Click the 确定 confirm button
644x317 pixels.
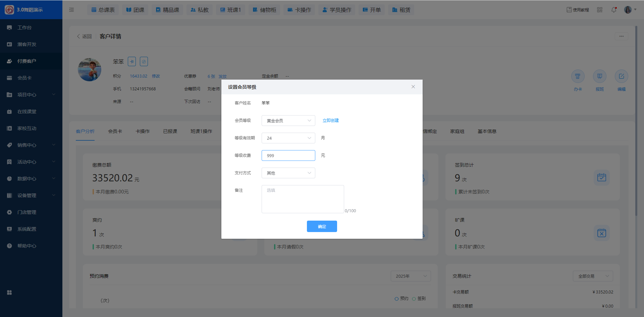click(x=322, y=226)
